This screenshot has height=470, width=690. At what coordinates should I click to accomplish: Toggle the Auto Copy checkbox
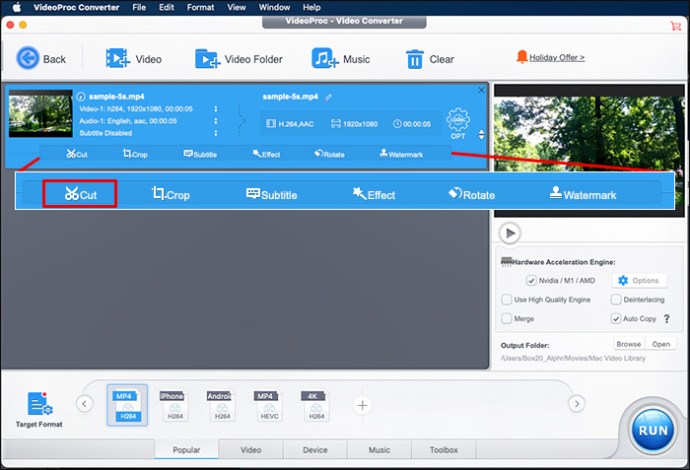[x=616, y=318]
